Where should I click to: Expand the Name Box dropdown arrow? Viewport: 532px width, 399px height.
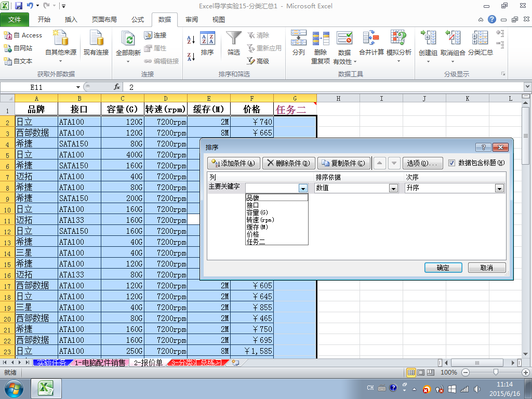pyautogui.click(x=78, y=87)
